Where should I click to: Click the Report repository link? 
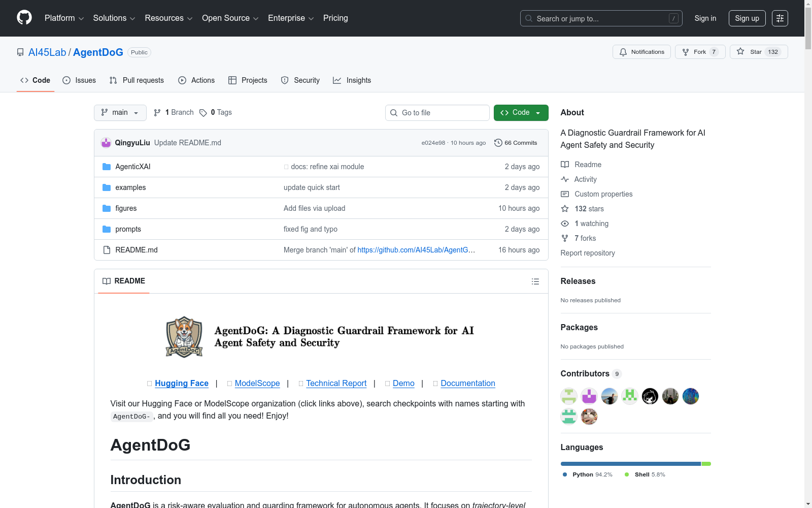pos(588,253)
